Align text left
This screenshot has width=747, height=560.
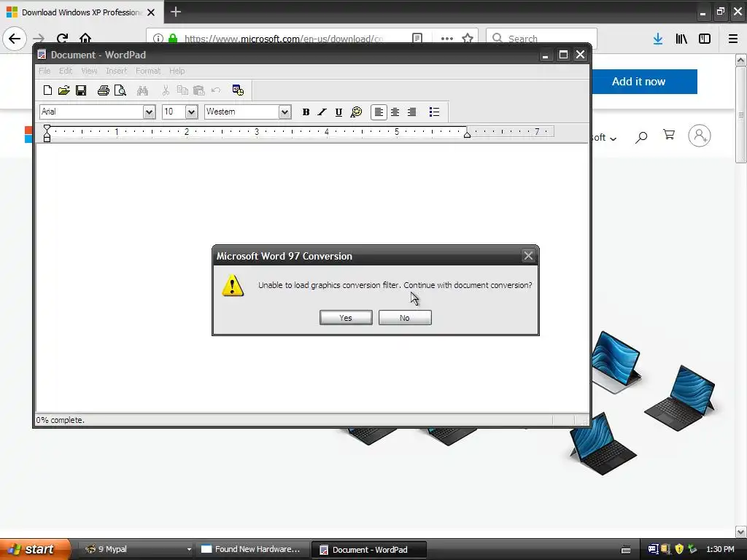[379, 112]
